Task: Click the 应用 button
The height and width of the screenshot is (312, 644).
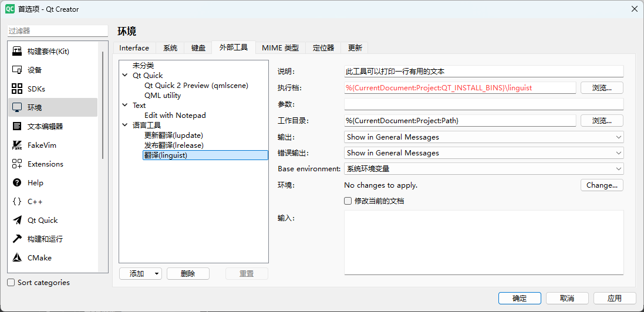Action: pyautogui.click(x=615, y=299)
